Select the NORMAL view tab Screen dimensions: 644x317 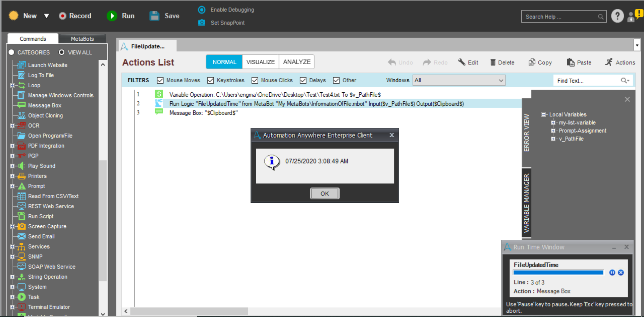click(224, 62)
